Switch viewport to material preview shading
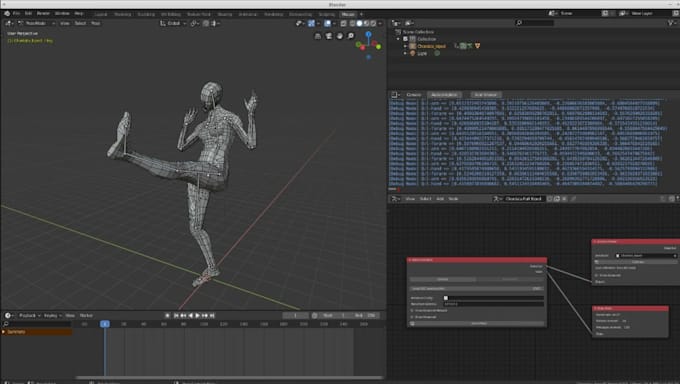The width and height of the screenshot is (680, 384). point(366,23)
